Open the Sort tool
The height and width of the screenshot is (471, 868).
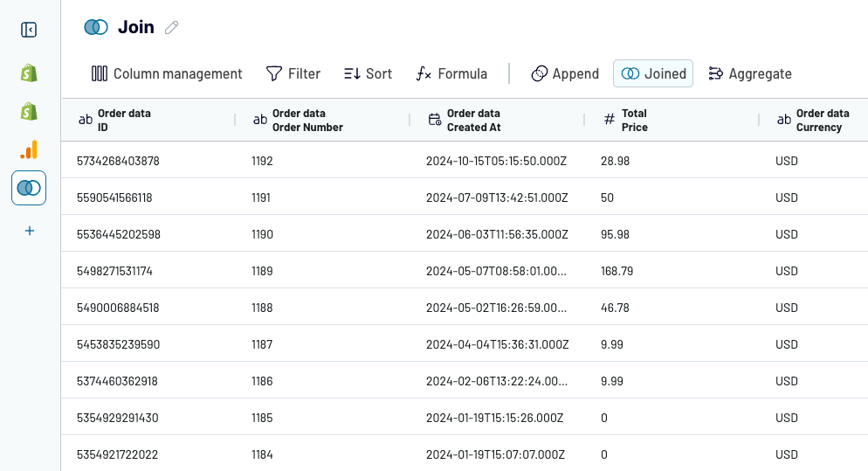click(x=368, y=73)
